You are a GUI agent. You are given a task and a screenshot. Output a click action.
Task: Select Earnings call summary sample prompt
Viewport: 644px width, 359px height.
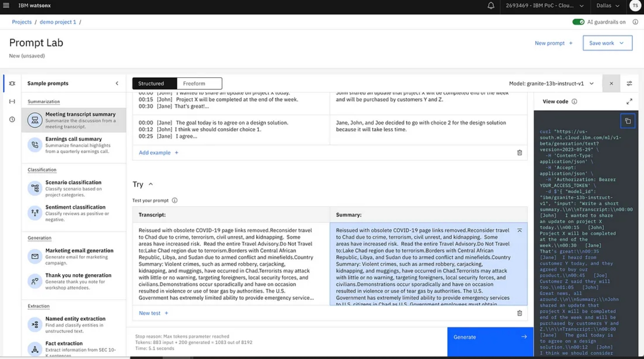[74, 145]
